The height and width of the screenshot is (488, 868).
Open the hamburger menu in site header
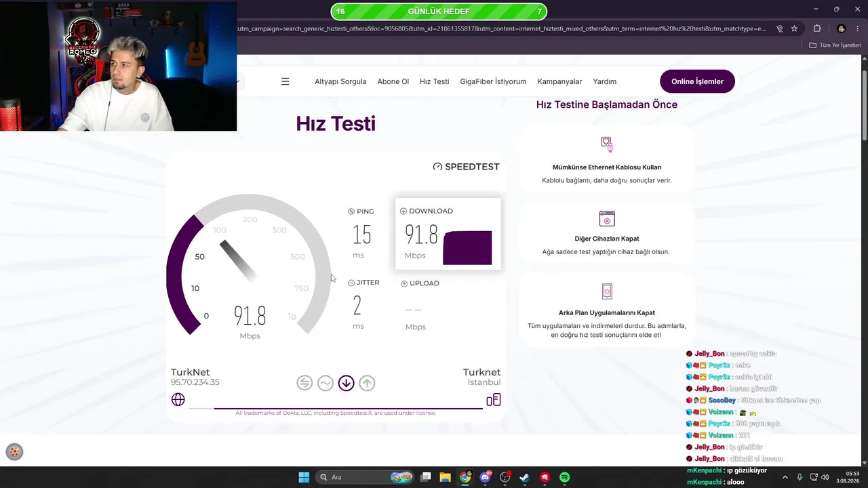pyautogui.click(x=285, y=81)
